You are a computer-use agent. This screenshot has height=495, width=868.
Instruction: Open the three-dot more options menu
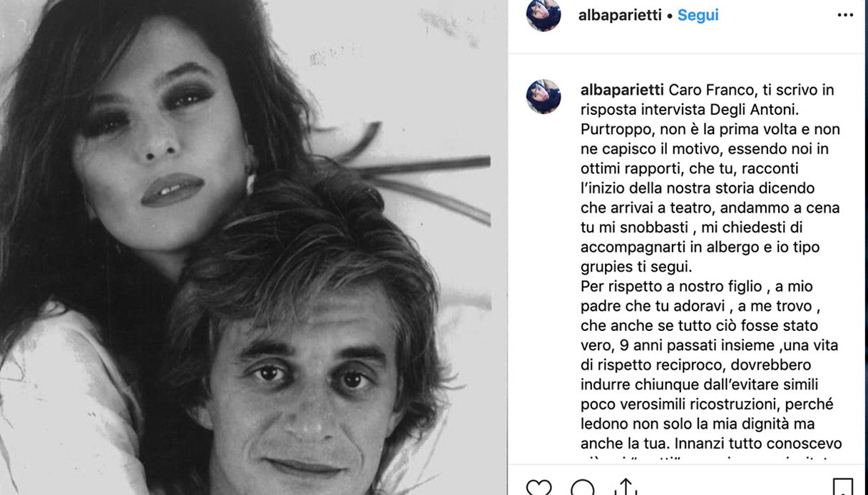845,15
